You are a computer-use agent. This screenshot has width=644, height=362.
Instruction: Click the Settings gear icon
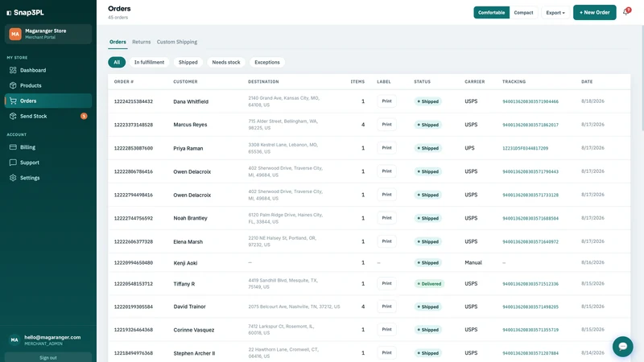point(13,178)
